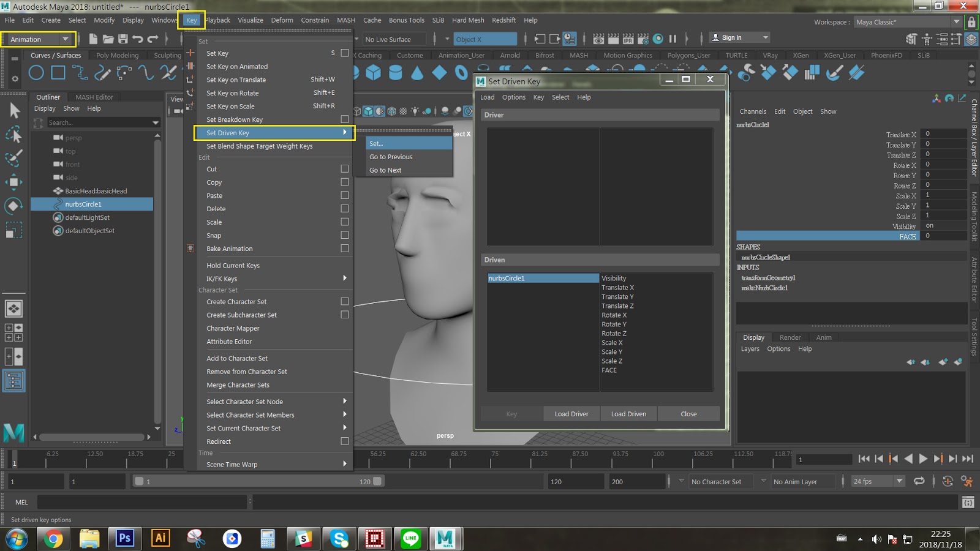Click inside the MEL command line field

(x=141, y=502)
